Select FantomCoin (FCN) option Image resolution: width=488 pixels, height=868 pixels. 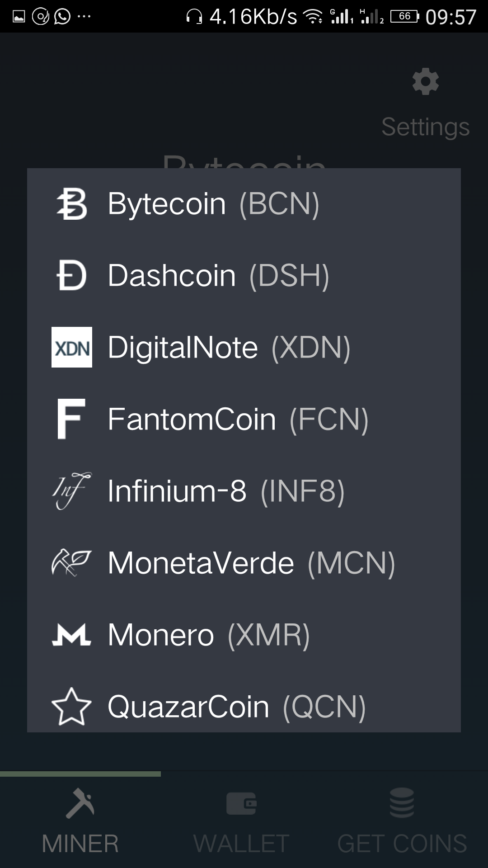238,419
